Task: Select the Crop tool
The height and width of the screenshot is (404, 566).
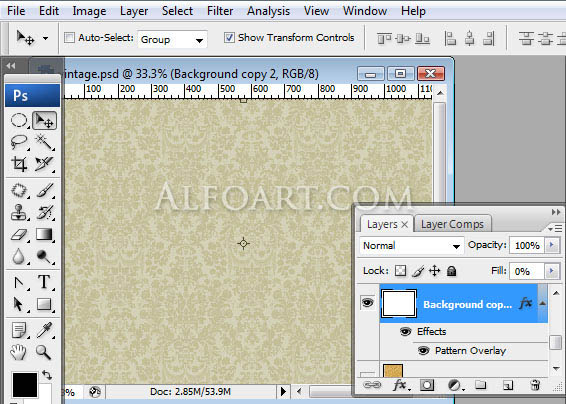Action: [x=19, y=164]
